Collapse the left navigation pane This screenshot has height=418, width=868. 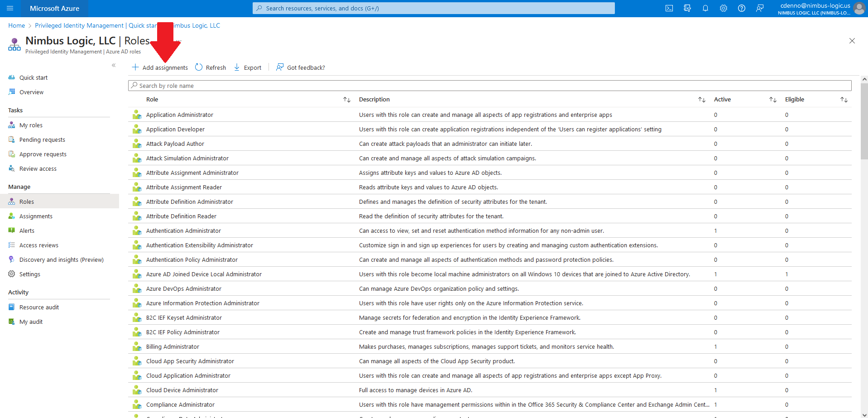point(114,65)
